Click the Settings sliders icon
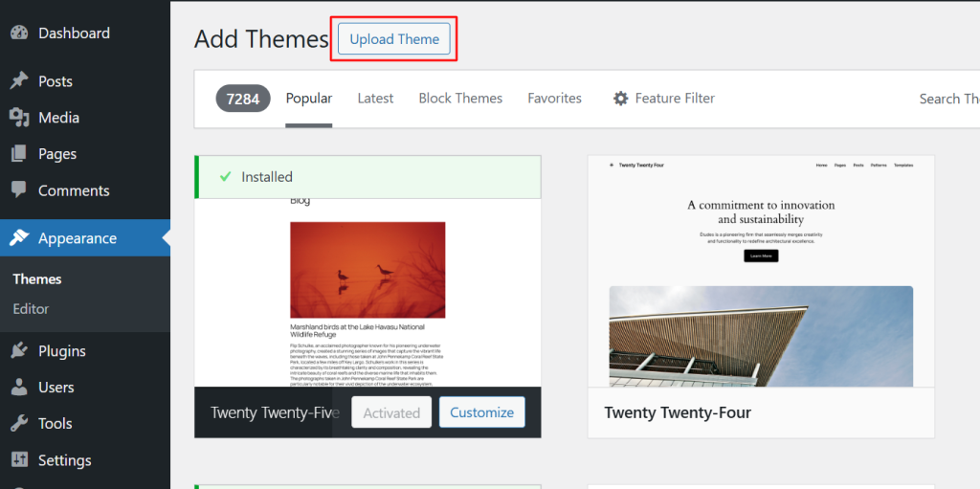 tap(19, 460)
